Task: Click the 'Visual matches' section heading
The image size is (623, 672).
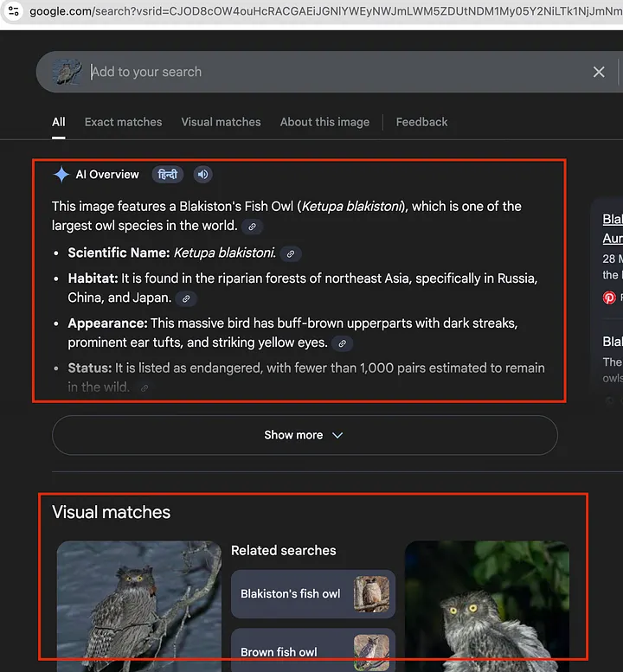Action: (x=111, y=512)
